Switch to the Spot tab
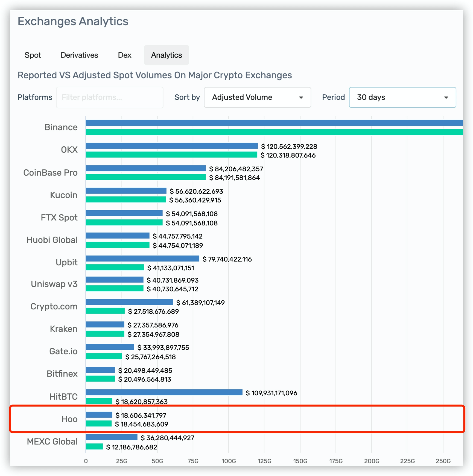This screenshot has width=473, height=476. click(33, 55)
